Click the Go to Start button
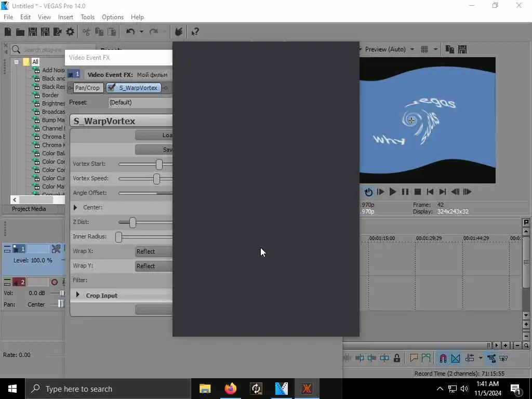The height and width of the screenshot is (399, 532). 430,192
